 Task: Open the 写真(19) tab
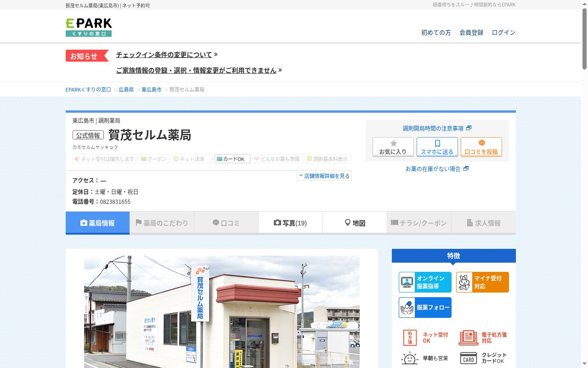(x=290, y=223)
